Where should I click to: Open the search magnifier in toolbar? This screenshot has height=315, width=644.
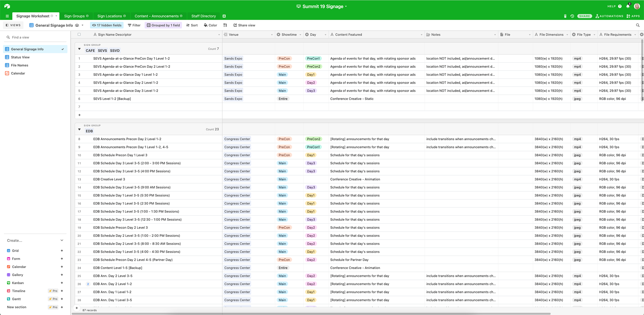click(x=638, y=25)
